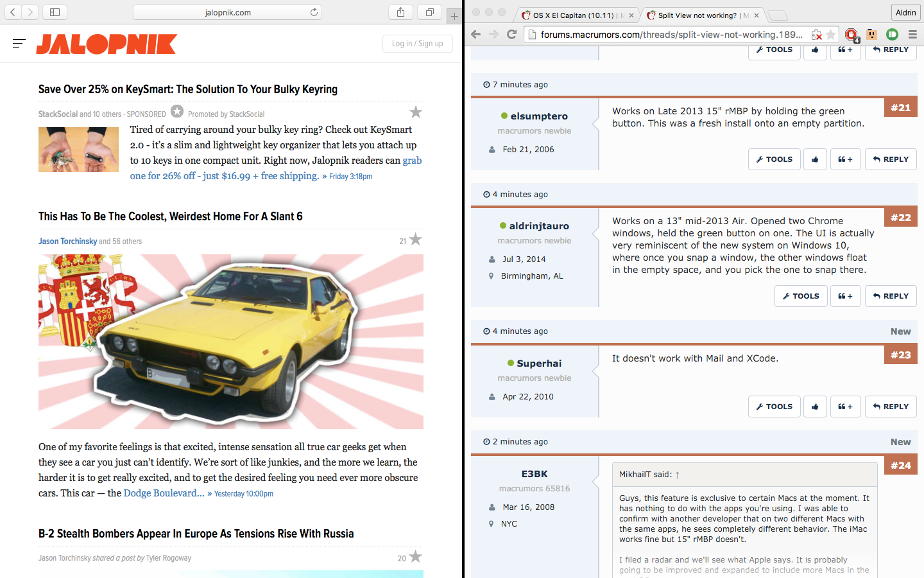924x578 pixels.
Task: Open Tools menu on post #21
Action: tap(774, 159)
